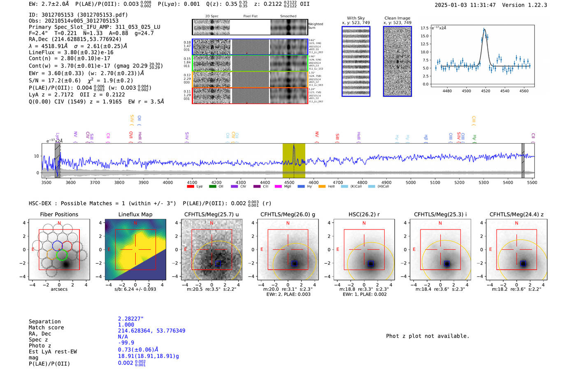The height and width of the screenshot is (392, 576).
Task: Click the red Lyα legend swatch
Action: [x=190, y=186]
